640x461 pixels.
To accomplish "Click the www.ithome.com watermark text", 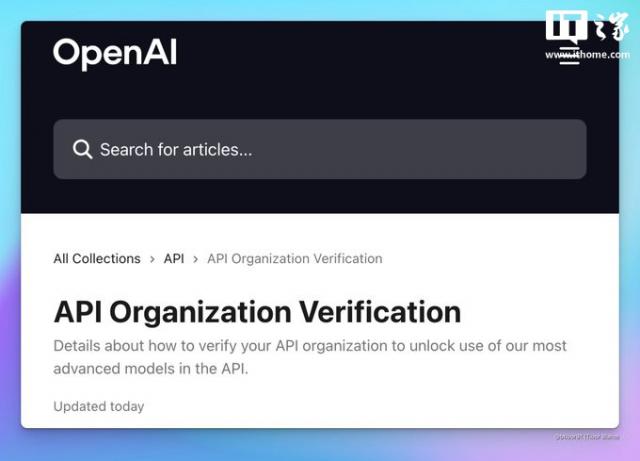I will tap(586, 55).
